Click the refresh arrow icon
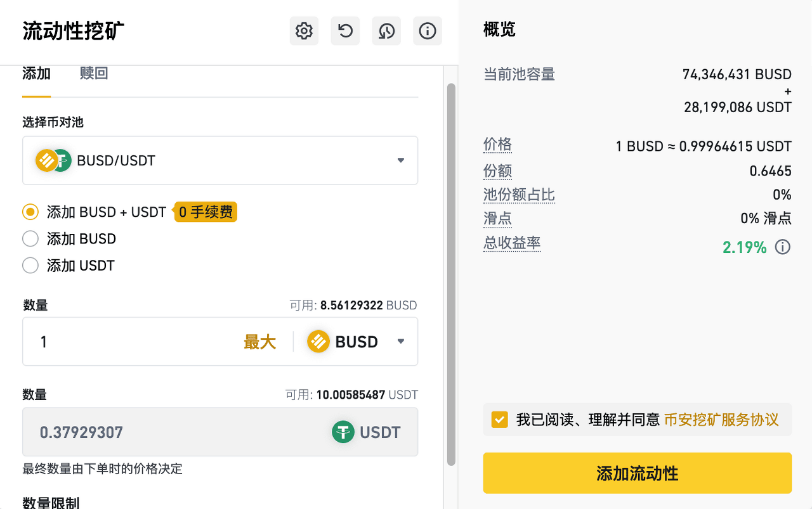812x509 pixels. point(345,30)
